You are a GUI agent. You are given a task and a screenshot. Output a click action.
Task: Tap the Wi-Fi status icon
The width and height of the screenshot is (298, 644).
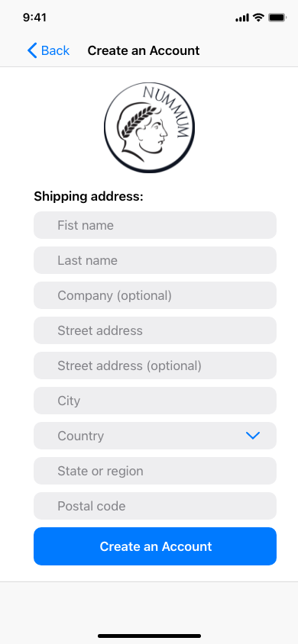click(x=258, y=18)
